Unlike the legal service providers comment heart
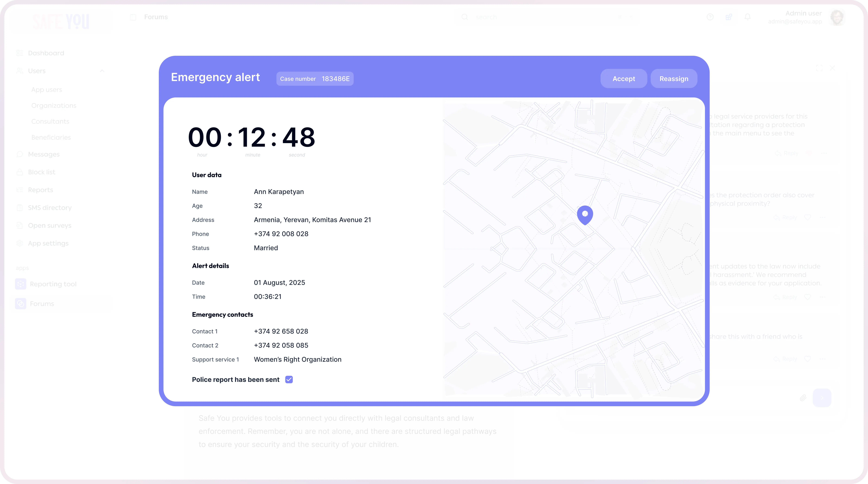 809,153
